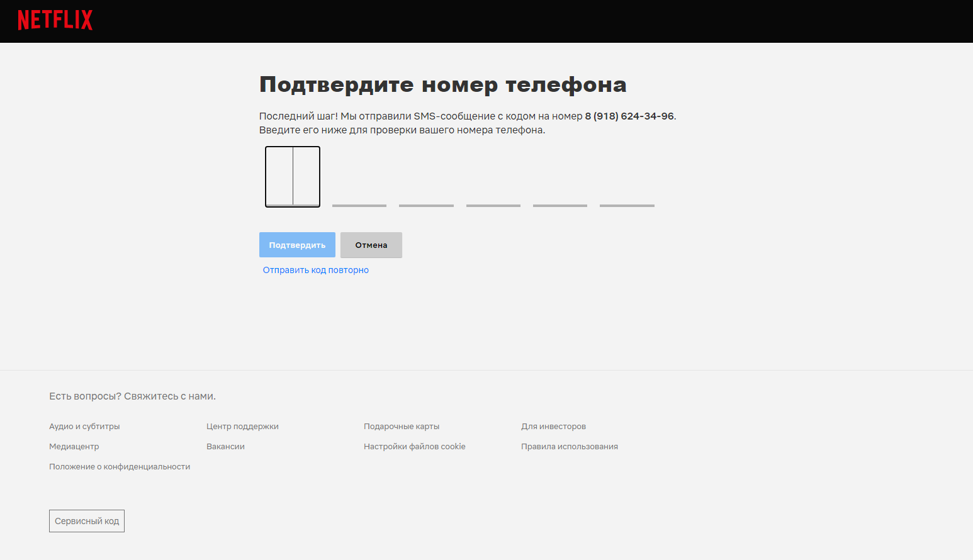Open Аудио и субтитры footer link
The image size is (973, 560).
point(84,427)
